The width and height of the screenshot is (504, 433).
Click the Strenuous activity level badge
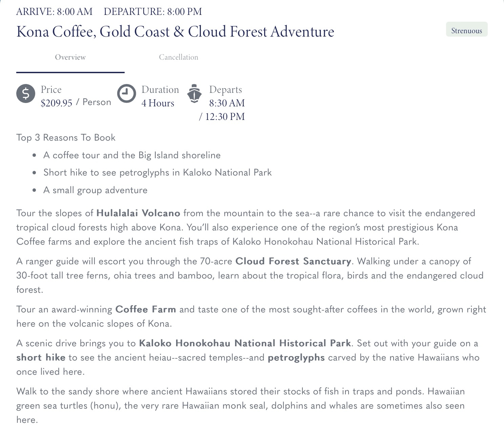tap(466, 30)
